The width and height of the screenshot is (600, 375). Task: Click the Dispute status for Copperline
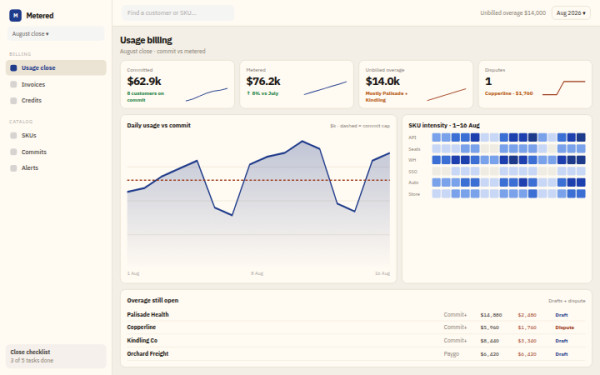[x=564, y=328]
